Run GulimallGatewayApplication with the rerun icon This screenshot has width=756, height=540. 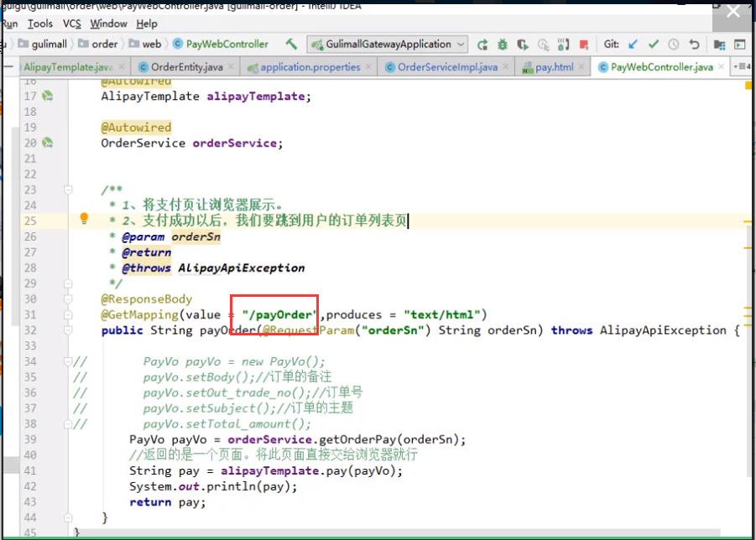point(482,44)
